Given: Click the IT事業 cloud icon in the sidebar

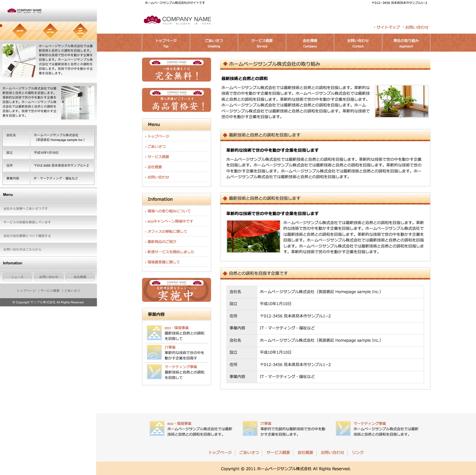Looking at the screenshot, I should [x=154, y=352].
